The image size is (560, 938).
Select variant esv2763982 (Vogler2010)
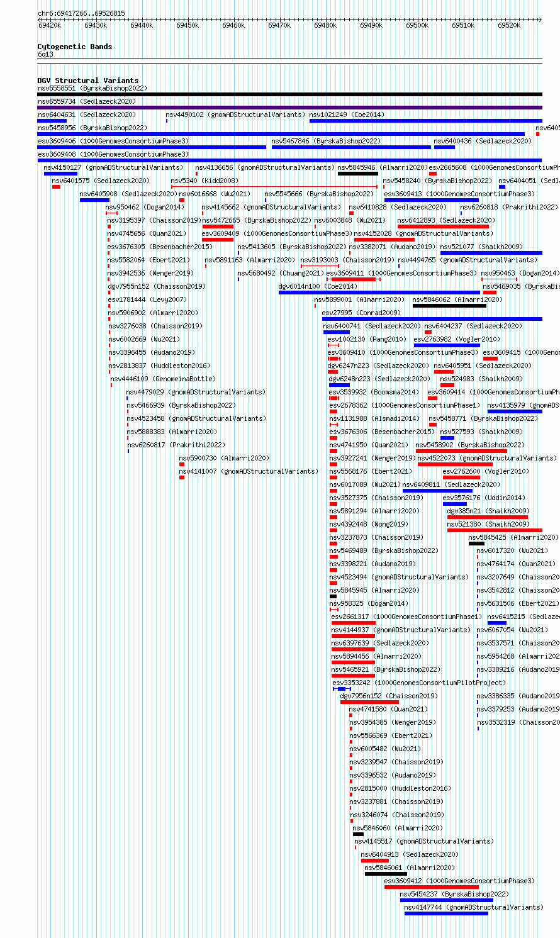[457, 340]
